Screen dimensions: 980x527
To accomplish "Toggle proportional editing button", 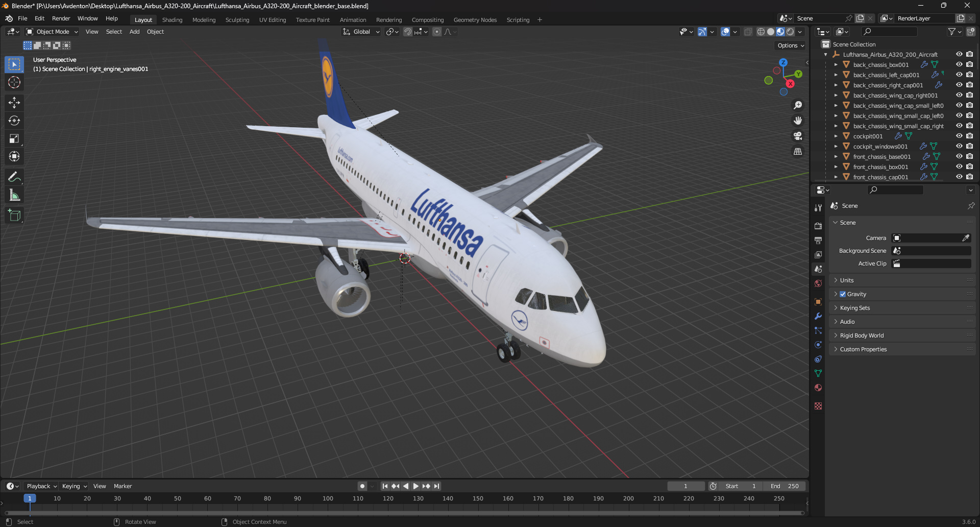I will (437, 32).
